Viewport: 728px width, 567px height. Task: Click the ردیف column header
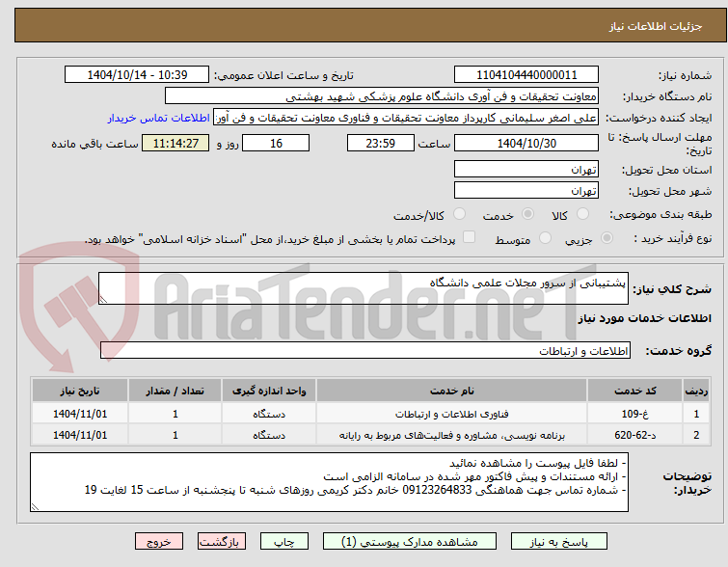click(x=696, y=391)
